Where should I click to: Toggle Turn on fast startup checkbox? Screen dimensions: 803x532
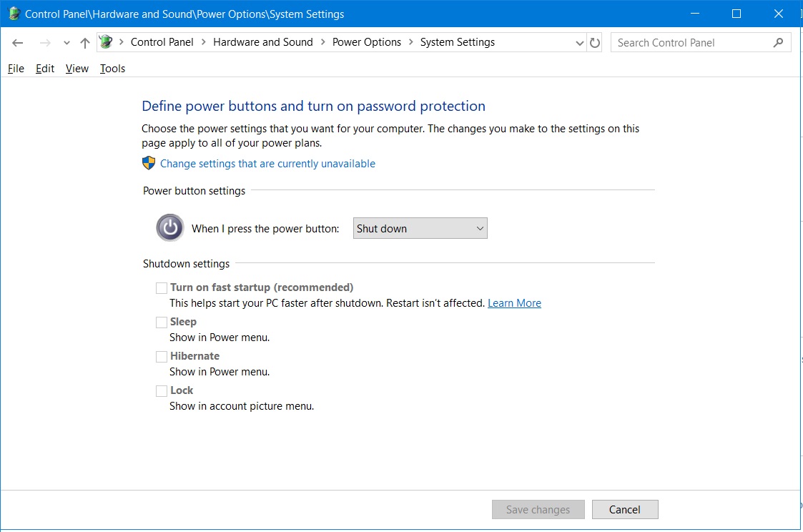(x=162, y=287)
